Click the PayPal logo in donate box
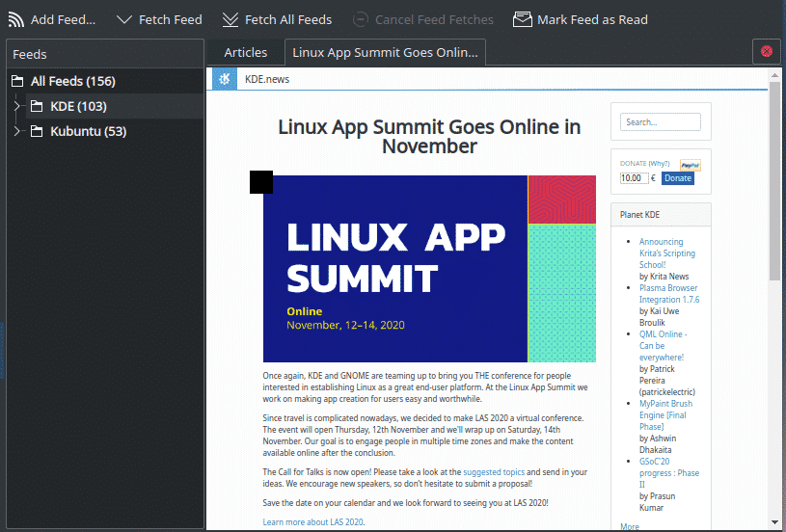Image resolution: width=786 pixels, height=532 pixels. click(691, 166)
